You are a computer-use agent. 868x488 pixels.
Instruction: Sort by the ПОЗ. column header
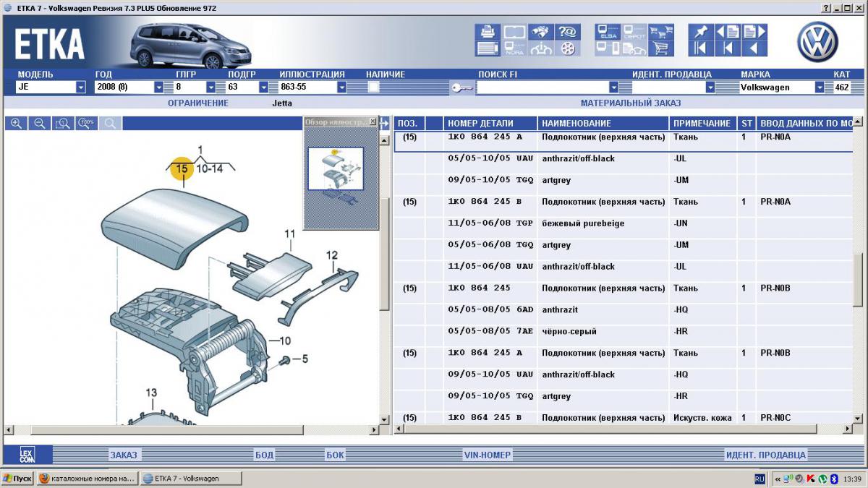click(409, 124)
